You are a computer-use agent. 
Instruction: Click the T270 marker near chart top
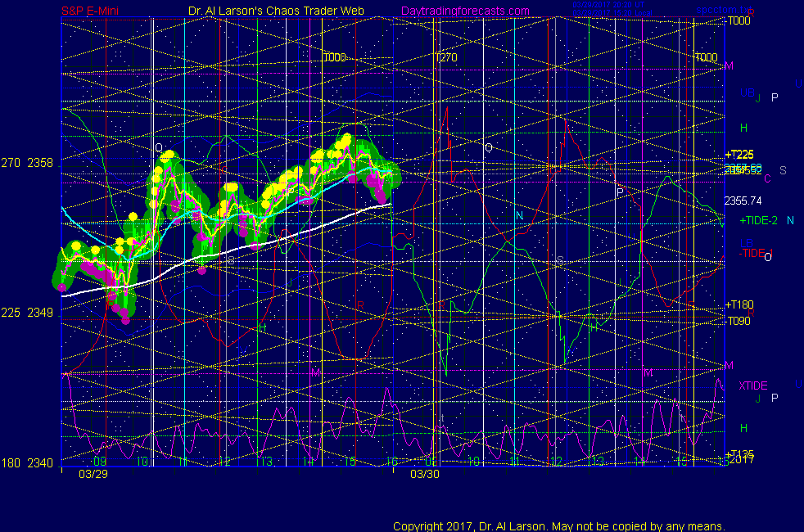(445, 58)
